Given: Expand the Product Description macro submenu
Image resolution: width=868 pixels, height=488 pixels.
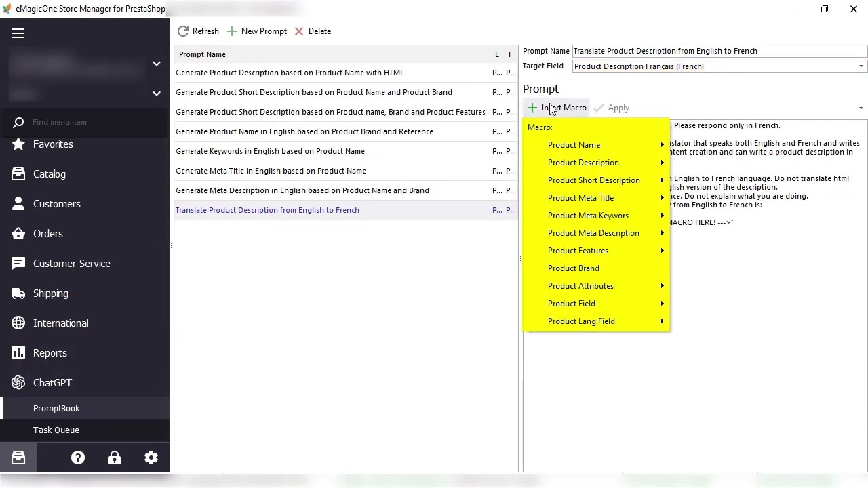Looking at the screenshot, I should (597, 163).
